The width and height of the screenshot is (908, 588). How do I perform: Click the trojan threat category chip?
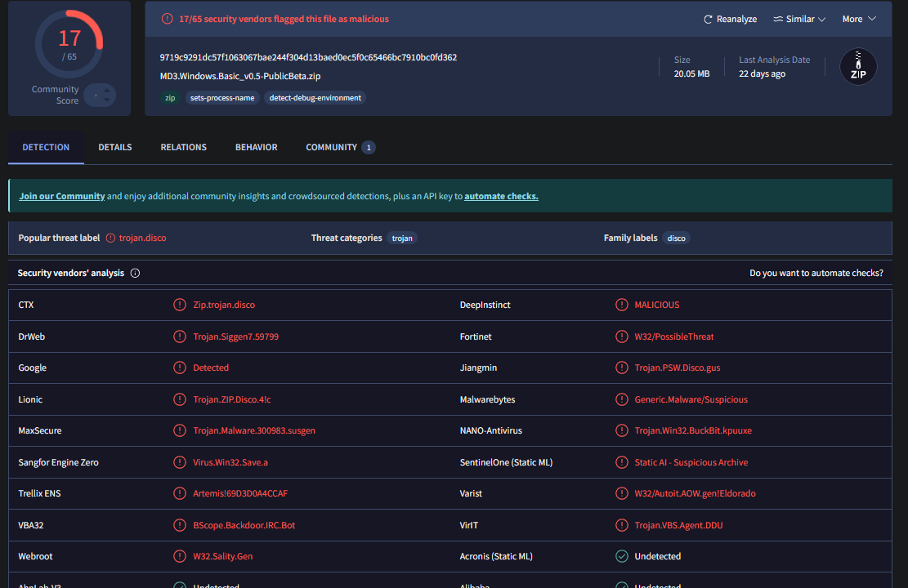tap(402, 238)
